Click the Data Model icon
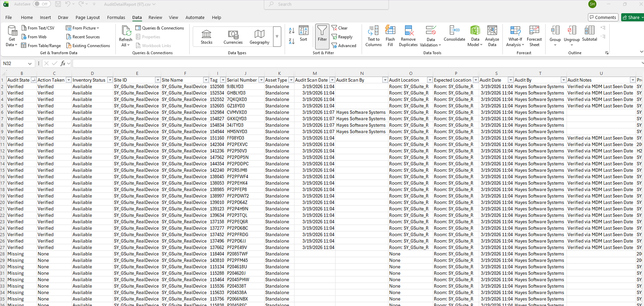 [475, 31]
